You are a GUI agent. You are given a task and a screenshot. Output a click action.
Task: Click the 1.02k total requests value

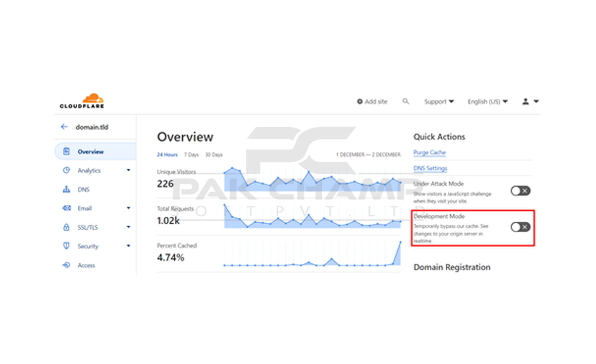[x=168, y=220]
